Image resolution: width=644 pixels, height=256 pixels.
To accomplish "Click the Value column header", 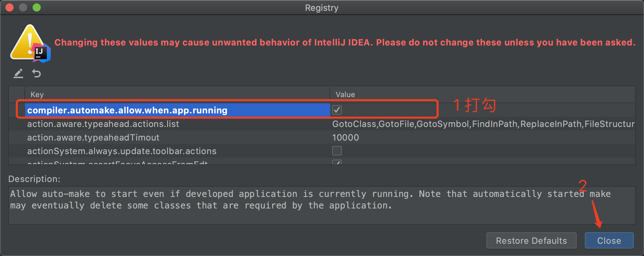I will pos(482,94).
